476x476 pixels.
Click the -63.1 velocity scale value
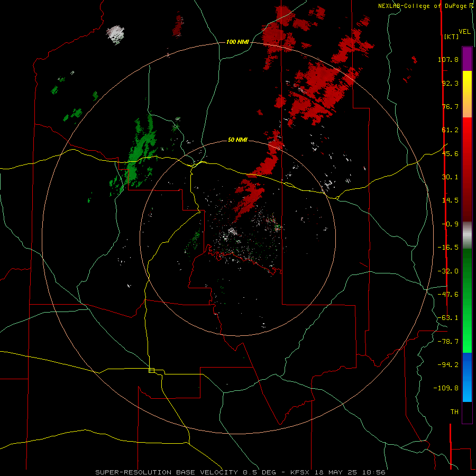pyautogui.click(x=448, y=318)
